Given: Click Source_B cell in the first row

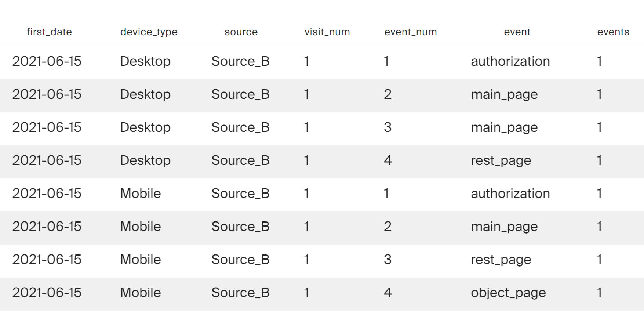Looking at the screenshot, I should tap(240, 61).
